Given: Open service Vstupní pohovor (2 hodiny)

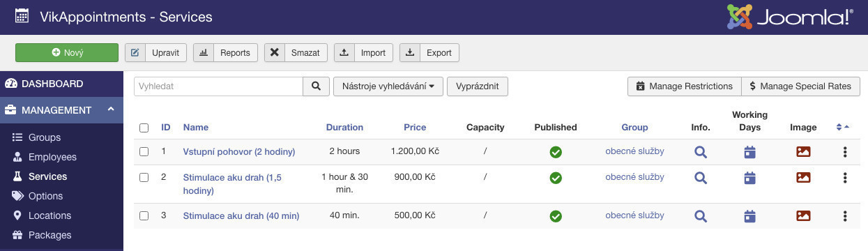Looking at the screenshot, I should coord(239,152).
